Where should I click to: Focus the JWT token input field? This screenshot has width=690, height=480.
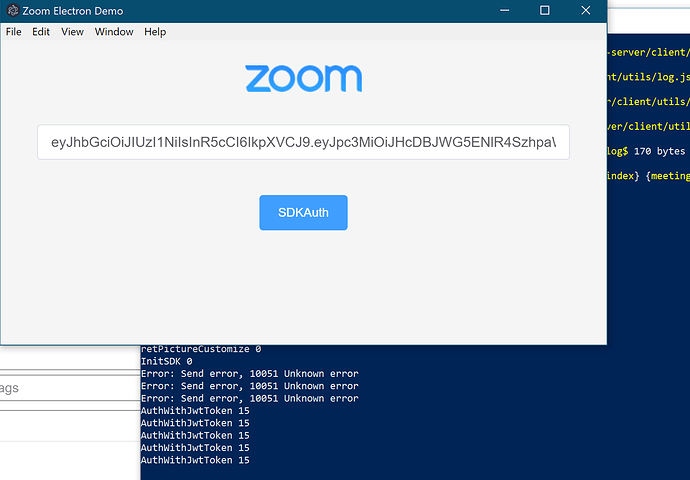(303, 142)
